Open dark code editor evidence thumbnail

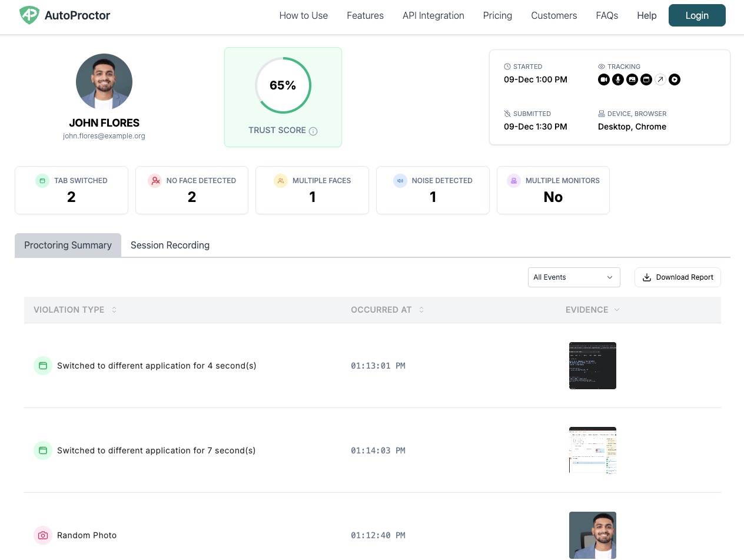[x=593, y=366]
